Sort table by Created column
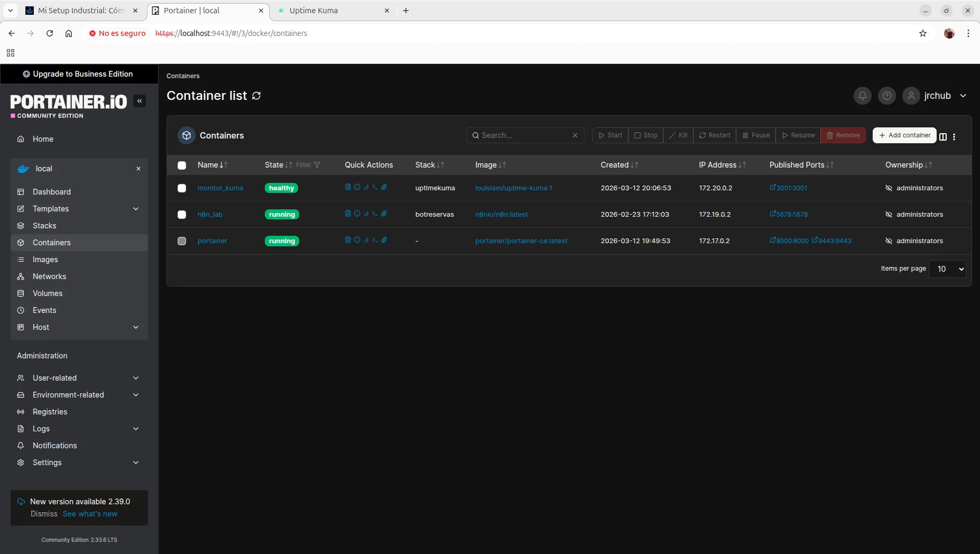Image resolution: width=980 pixels, height=554 pixels. [x=619, y=165]
